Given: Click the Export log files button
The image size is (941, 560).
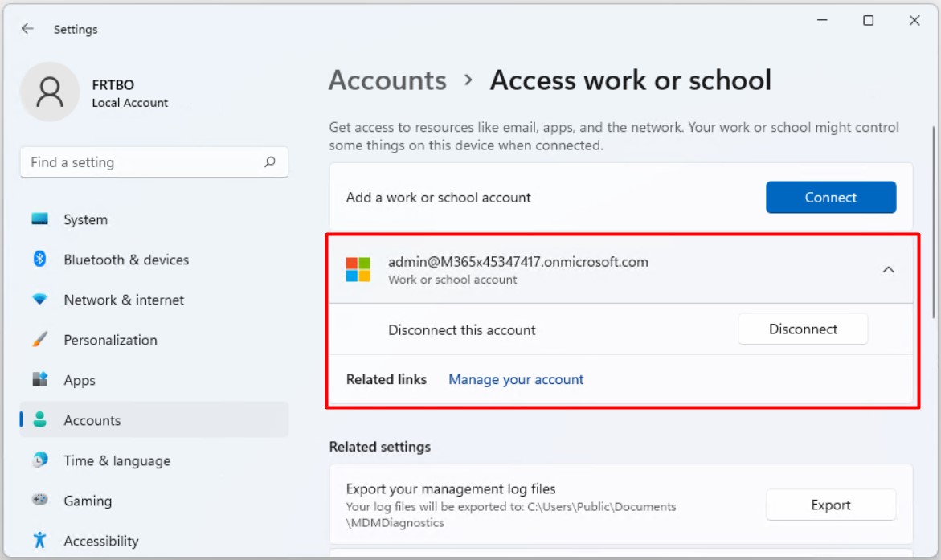Looking at the screenshot, I should pyautogui.click(x=831, y=505).
